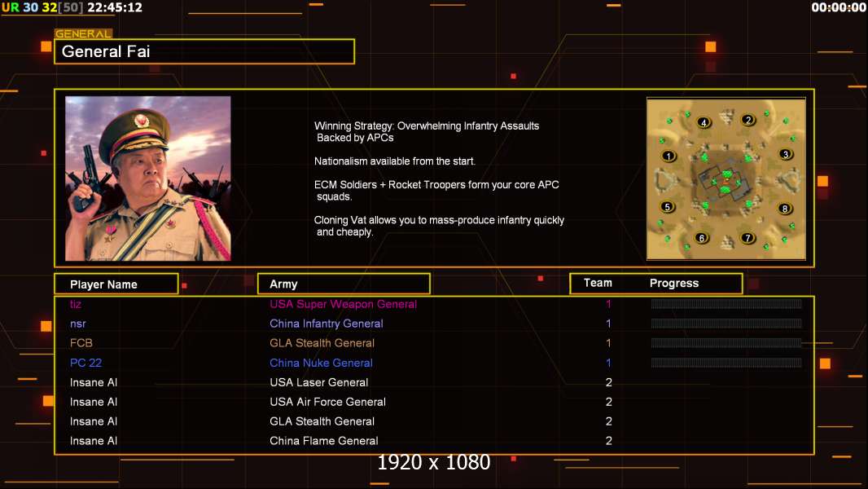
Task: Click the PC 22 player name
Action: point(85,363)
